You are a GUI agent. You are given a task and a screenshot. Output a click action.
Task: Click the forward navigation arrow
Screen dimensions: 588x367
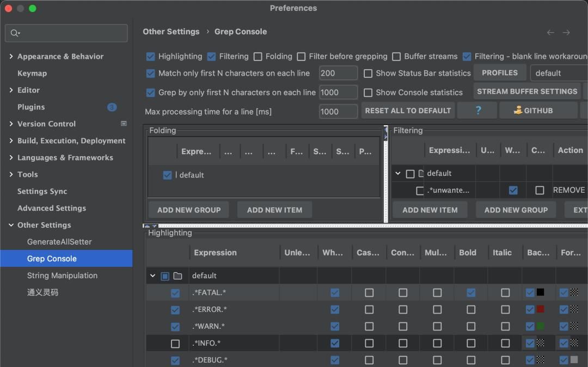(x=566, y=32)
